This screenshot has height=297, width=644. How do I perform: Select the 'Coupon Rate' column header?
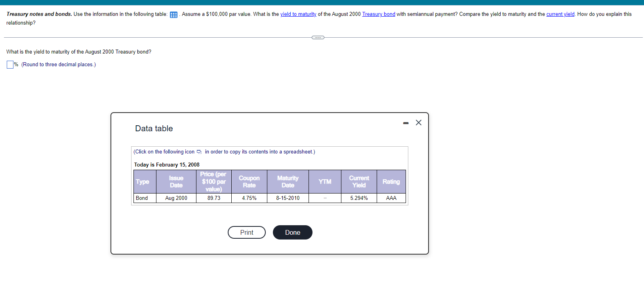tap(249, 182)
